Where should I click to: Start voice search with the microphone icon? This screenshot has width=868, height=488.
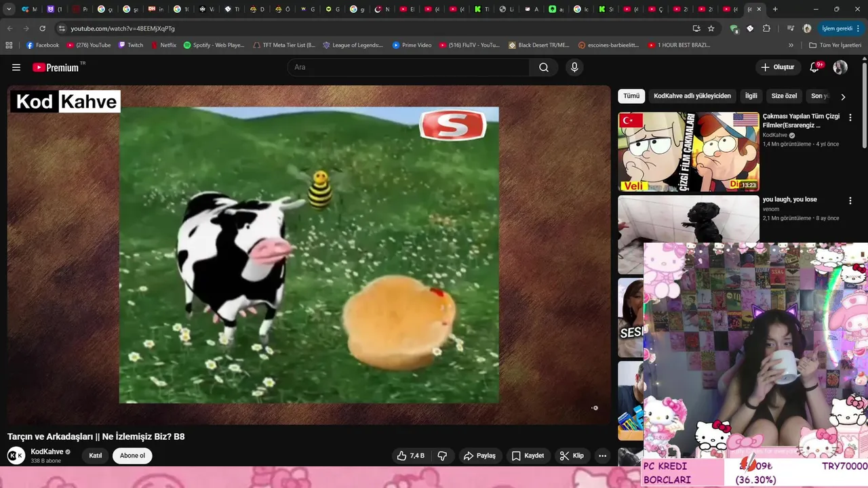tap(574, 67)
